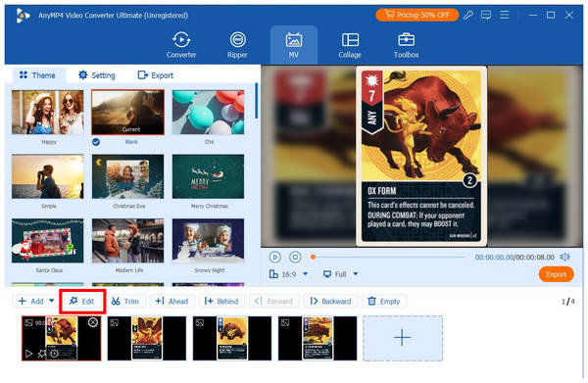Select the Santa Claus theme thumbnail
Viewport: 588px width, 383px height.
click(x=48, y=241)
